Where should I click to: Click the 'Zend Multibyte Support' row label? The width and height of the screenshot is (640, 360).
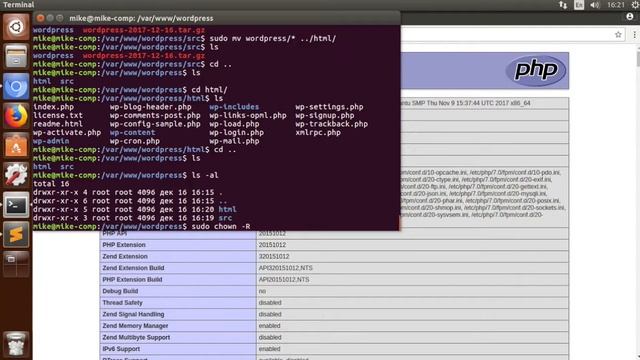pyautogui.click(x=136, y=337)
